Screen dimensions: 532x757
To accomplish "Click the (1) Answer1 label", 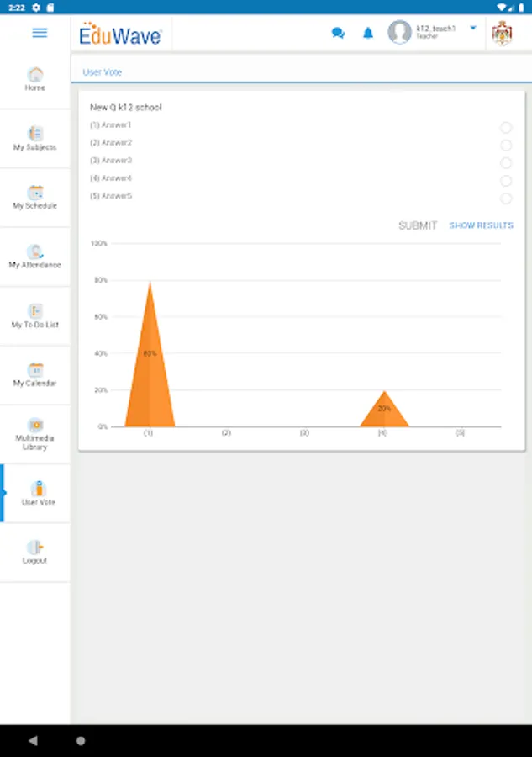I will click(110, 125).
